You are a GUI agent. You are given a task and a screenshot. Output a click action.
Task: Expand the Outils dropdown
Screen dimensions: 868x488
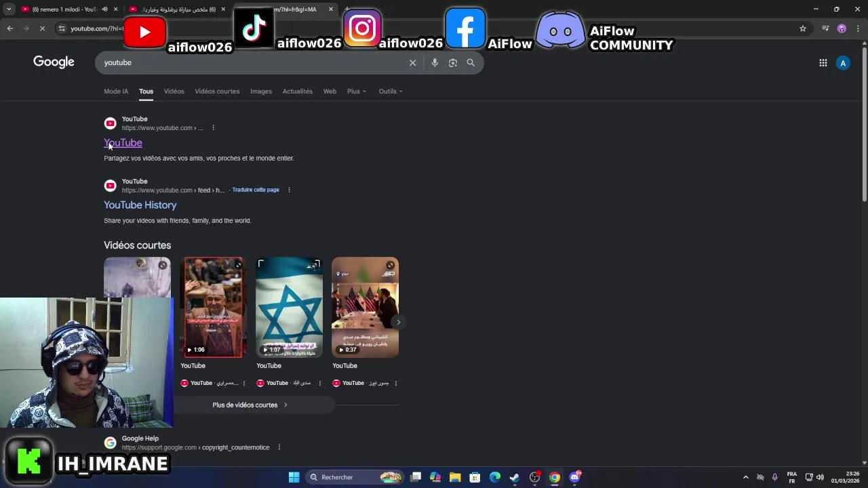pyautogui.click(x=391, y=91)
